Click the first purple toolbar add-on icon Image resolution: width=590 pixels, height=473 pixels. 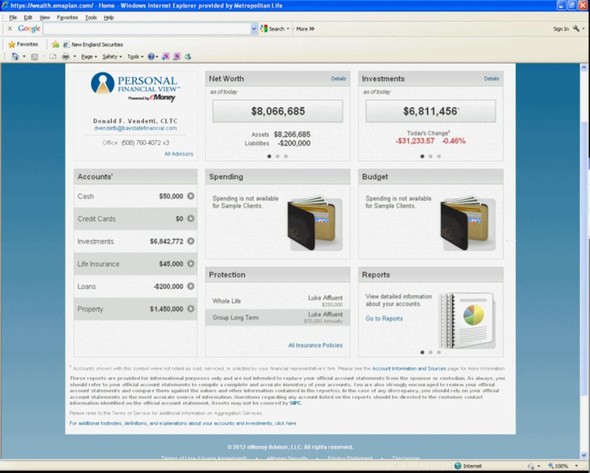click(x=165, y=56)
